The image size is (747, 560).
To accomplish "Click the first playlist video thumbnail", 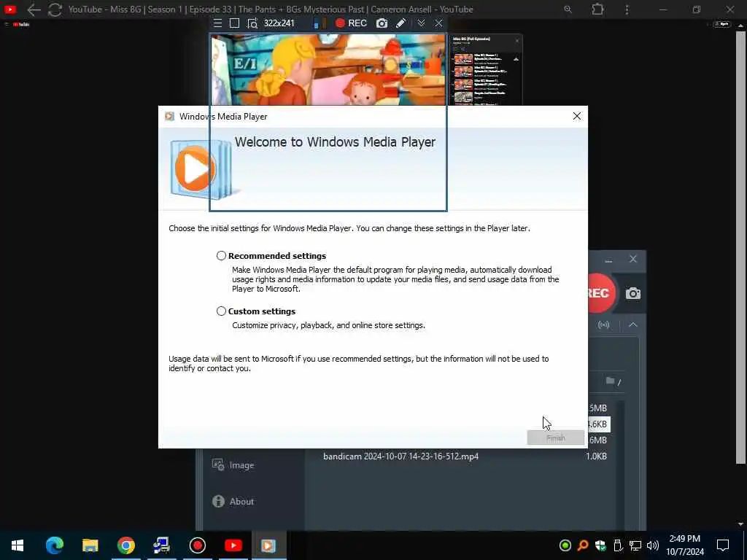I will 463,60.
